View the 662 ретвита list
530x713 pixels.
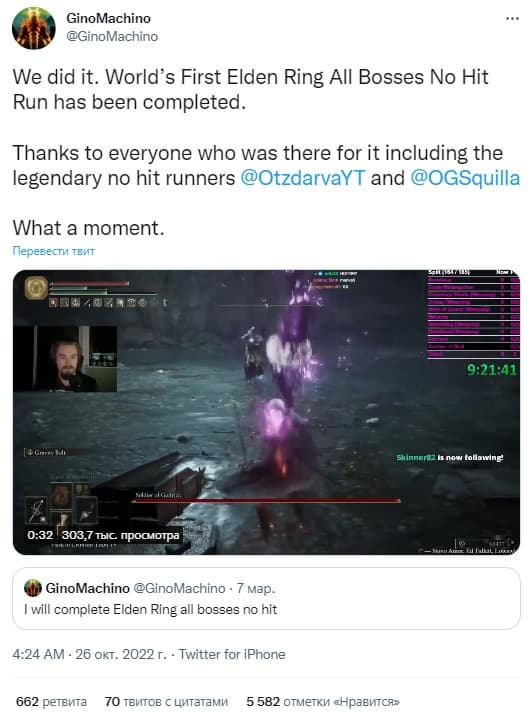(51, 702)
